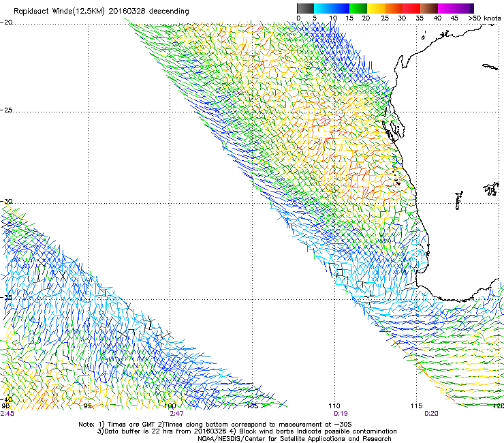Click the '30' label under the color scale
Viewport: 504px width, 443px height.
[402, 18]
